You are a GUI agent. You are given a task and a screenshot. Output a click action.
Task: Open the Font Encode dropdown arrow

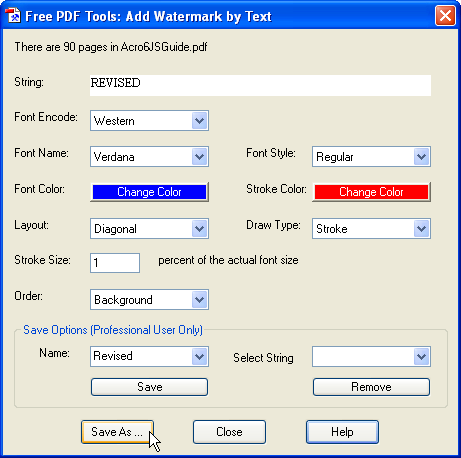click(x=200, y=120)
